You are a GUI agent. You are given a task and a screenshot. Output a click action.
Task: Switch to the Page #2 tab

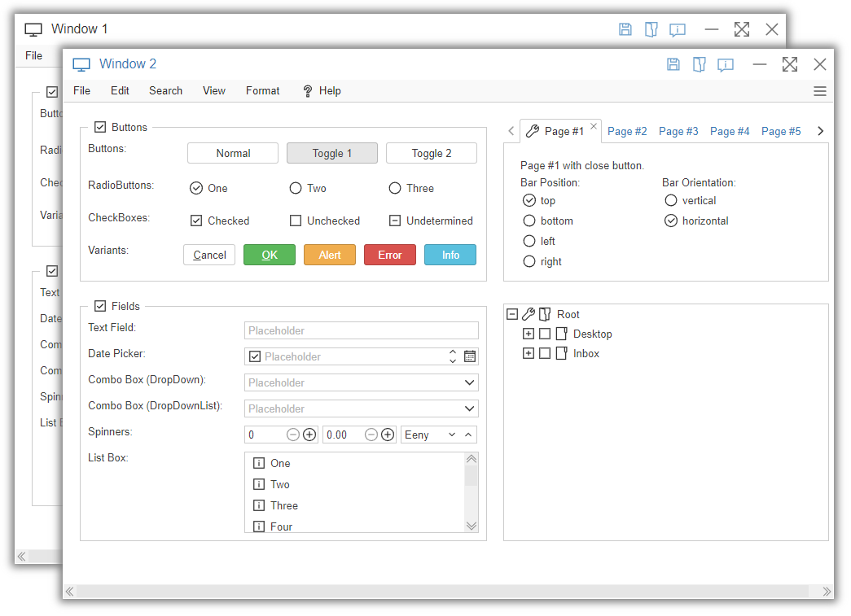tap(627, 131)
